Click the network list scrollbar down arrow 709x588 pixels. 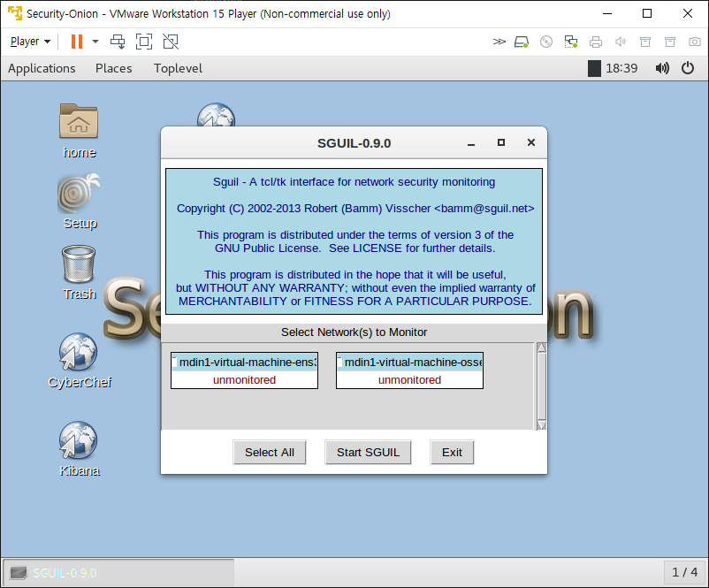(x=541, y=425)
